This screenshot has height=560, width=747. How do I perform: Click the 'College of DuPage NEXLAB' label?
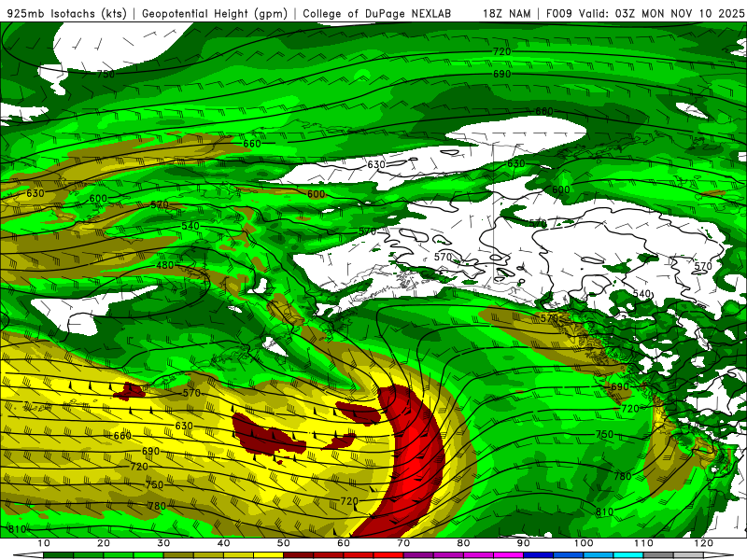pyautogui.click(x=376, y=13)
